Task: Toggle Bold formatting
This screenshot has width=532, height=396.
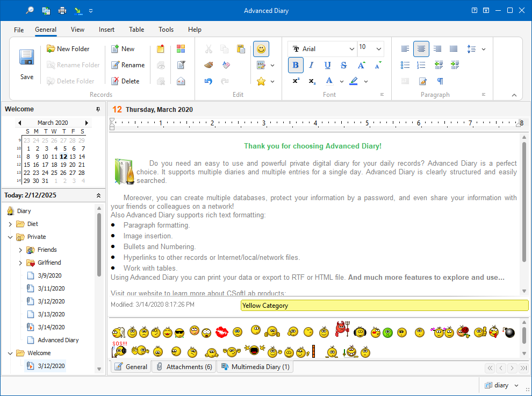Action: tap(296, 65)
